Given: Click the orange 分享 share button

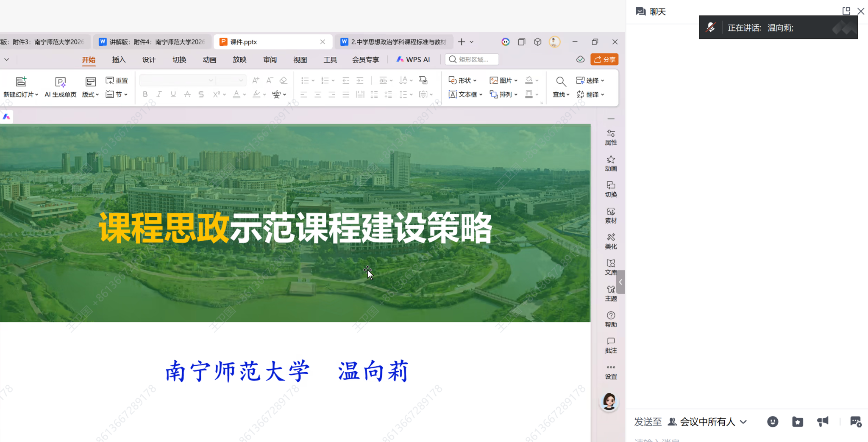Looking at the screenshot, I should point(604,60).
